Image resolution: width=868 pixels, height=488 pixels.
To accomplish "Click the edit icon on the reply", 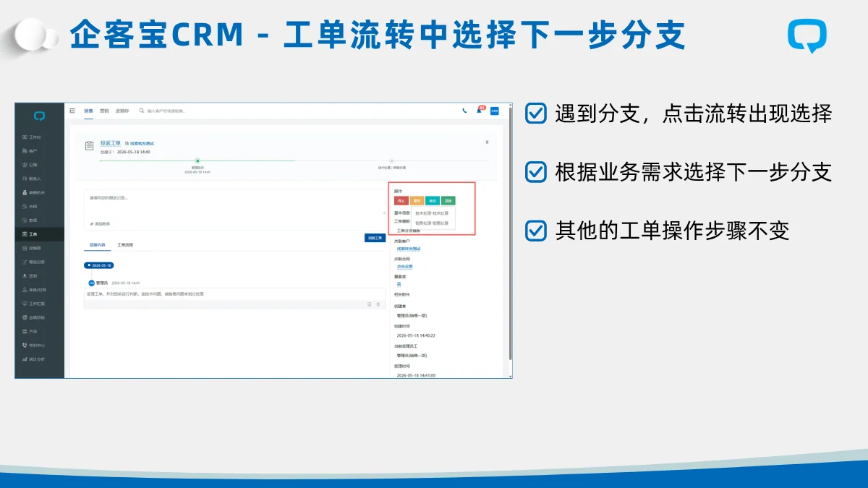I will 369,304.
